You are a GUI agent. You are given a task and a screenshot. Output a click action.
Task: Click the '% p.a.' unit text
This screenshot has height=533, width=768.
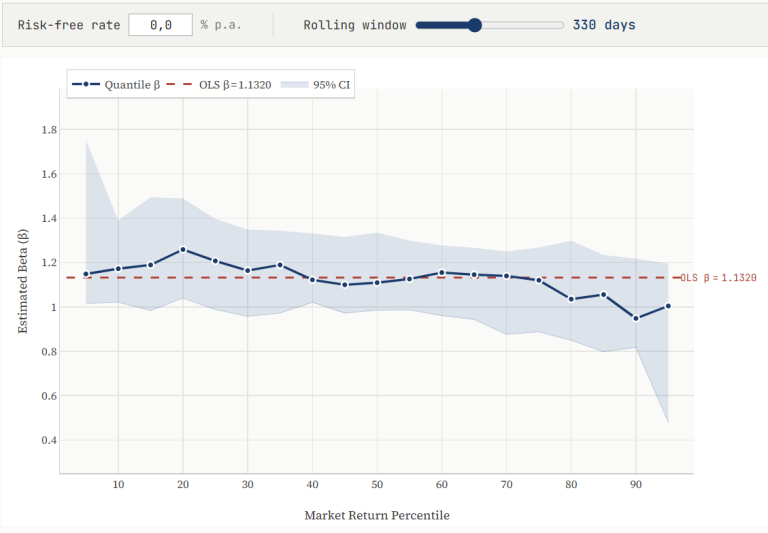[221, 25]
